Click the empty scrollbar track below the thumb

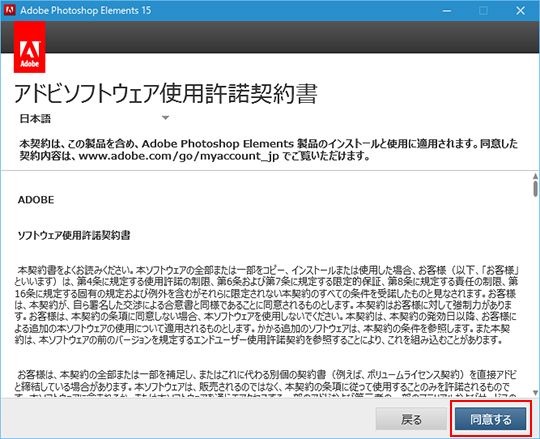[535, 293]
